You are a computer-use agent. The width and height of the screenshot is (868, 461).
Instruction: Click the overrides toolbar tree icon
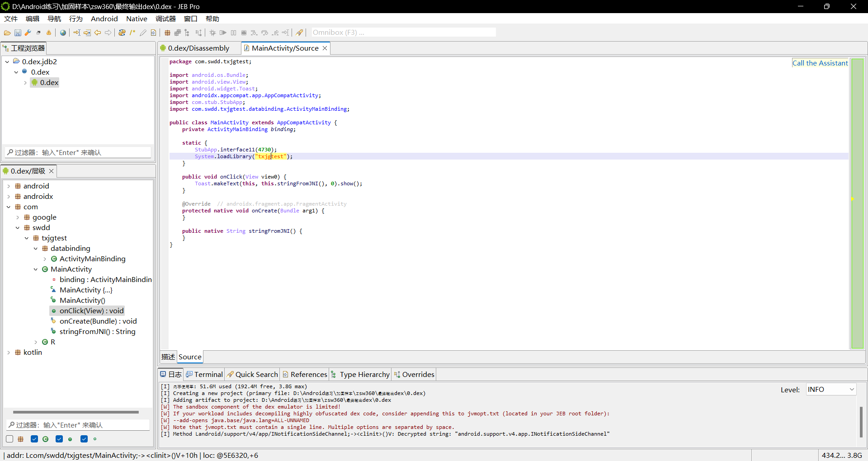(x=198, y=33)
